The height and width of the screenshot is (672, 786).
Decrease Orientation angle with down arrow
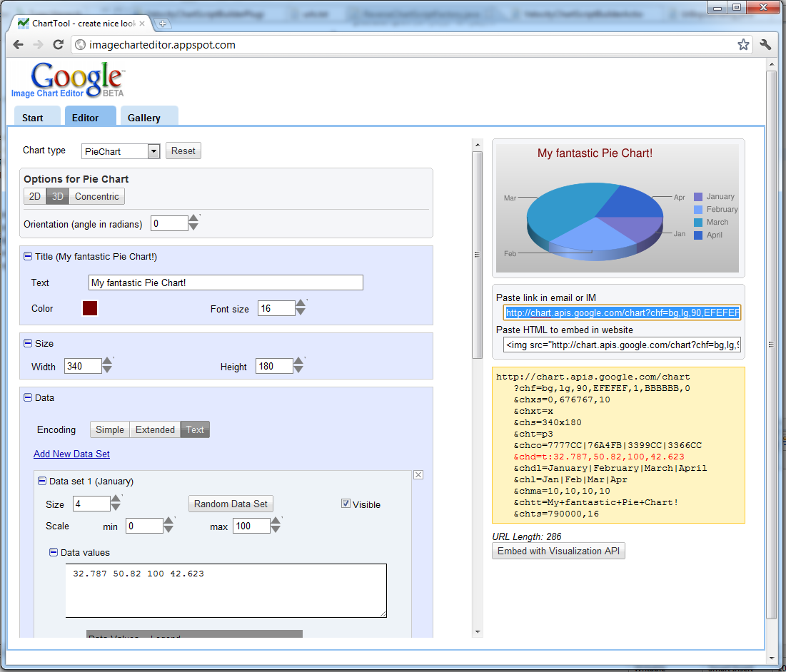193,227
